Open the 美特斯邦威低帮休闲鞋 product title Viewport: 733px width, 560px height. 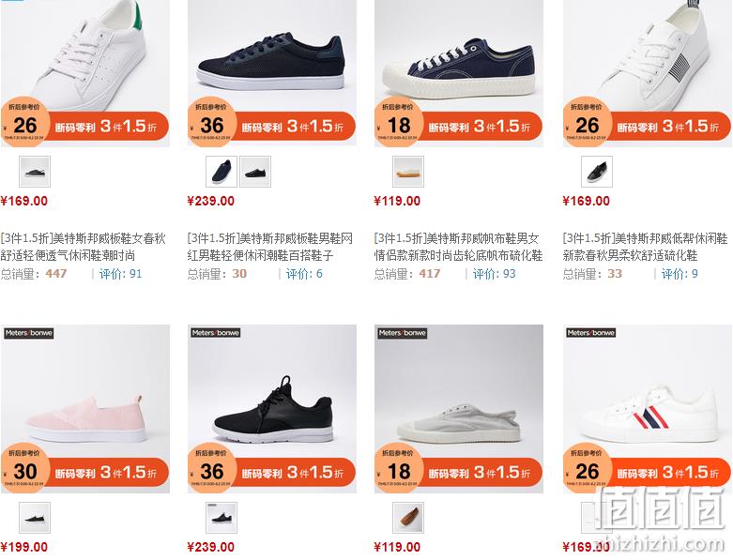[645, 247]
